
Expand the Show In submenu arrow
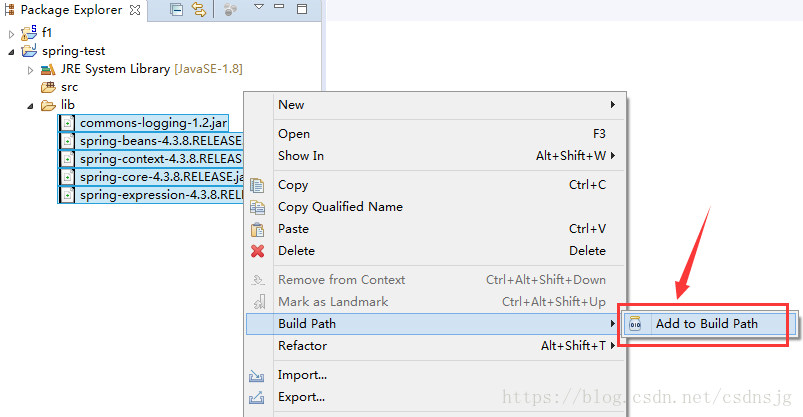click(612, 156)
